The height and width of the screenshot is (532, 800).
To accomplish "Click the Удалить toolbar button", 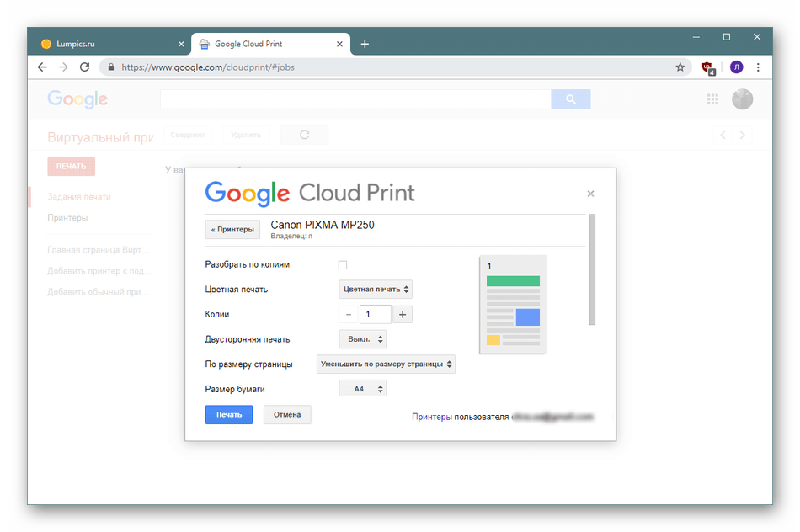I will (246, 135).
